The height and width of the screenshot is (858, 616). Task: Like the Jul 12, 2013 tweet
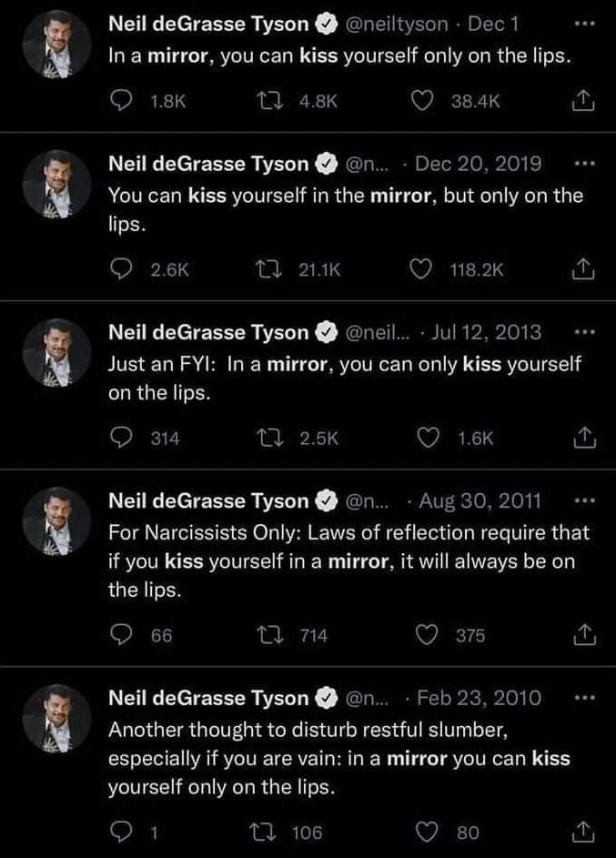(423, 438)
